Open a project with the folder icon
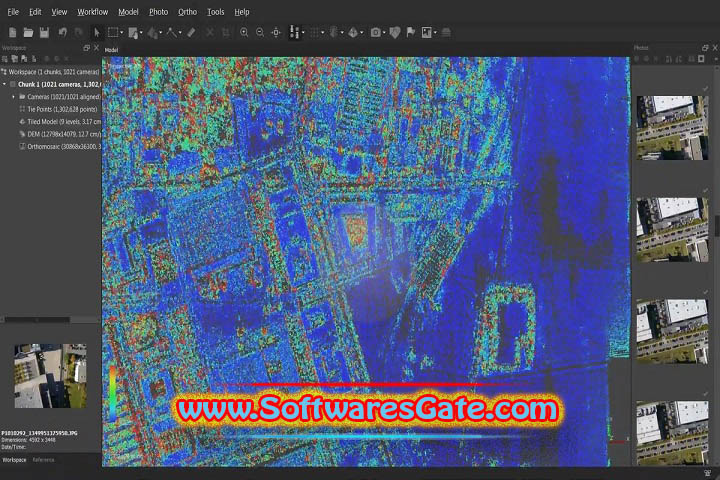 pyautogui.click(x=28, y=32)
